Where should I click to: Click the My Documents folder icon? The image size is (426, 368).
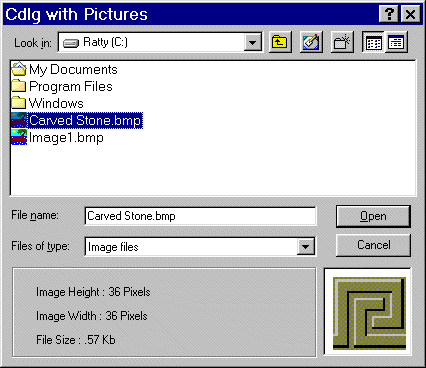tap(19, 69)
